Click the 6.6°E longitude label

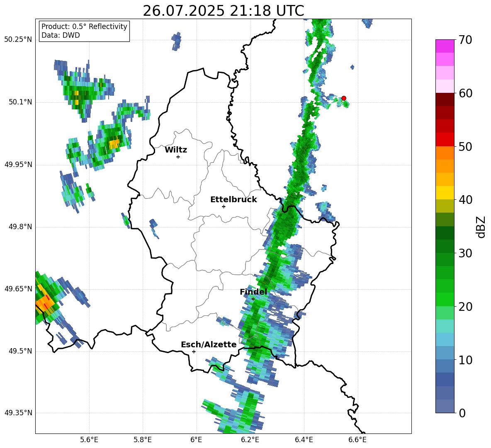[x=357, y=440]
